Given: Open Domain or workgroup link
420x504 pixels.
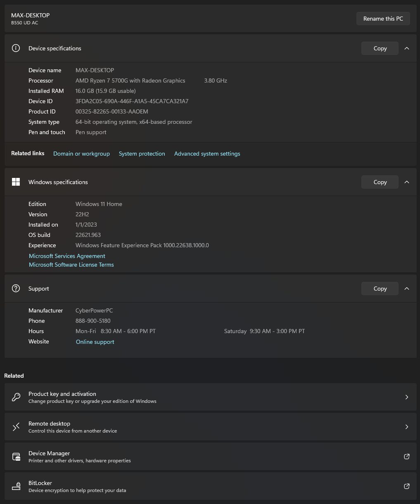Looking at the screenshot, I should 81,154.
